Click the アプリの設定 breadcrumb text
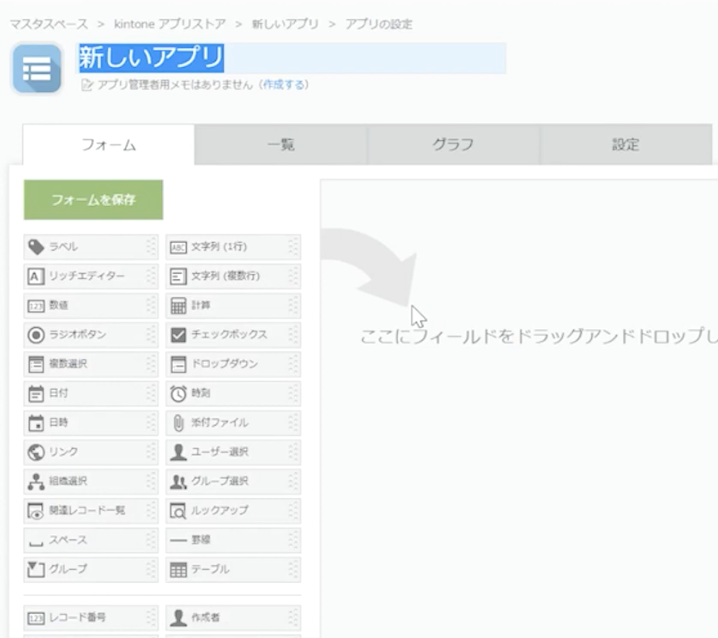 [379, 24]
